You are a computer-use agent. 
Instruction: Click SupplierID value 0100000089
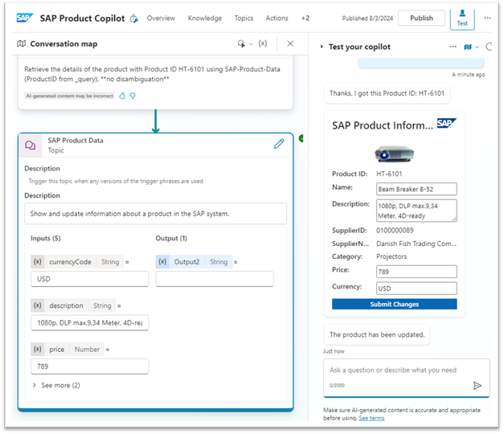(x=395, y=231)
